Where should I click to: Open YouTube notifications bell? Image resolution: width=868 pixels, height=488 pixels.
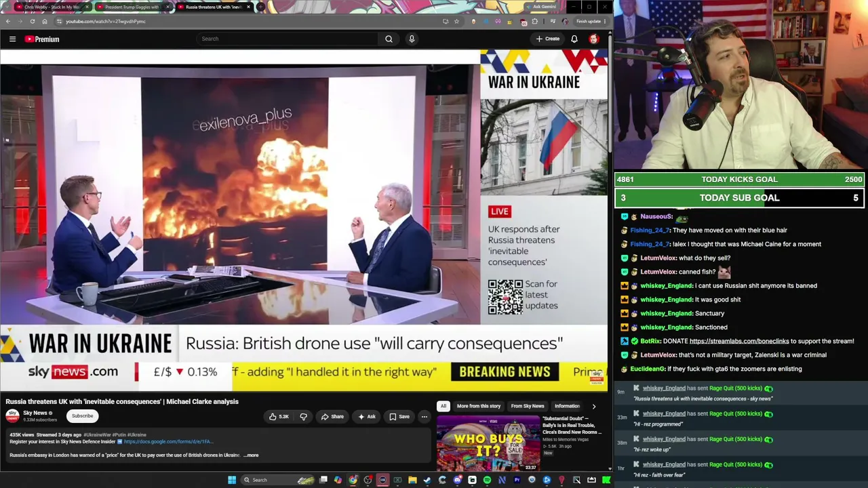(x=574, y=39)
